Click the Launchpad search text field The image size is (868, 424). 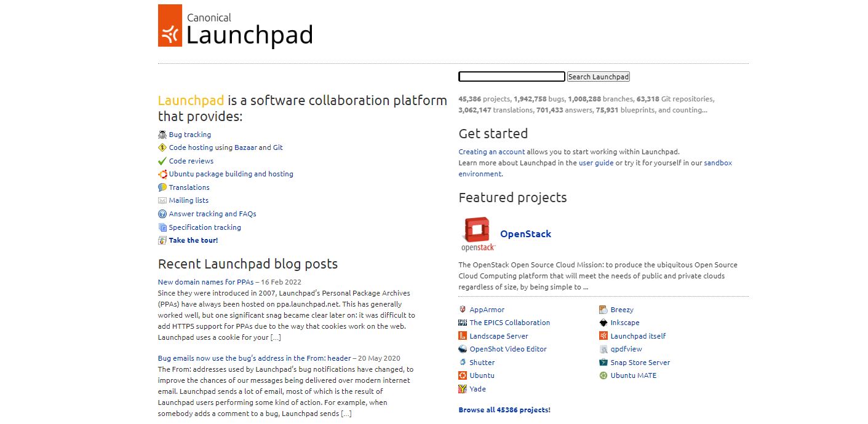[x=512, y=77]
